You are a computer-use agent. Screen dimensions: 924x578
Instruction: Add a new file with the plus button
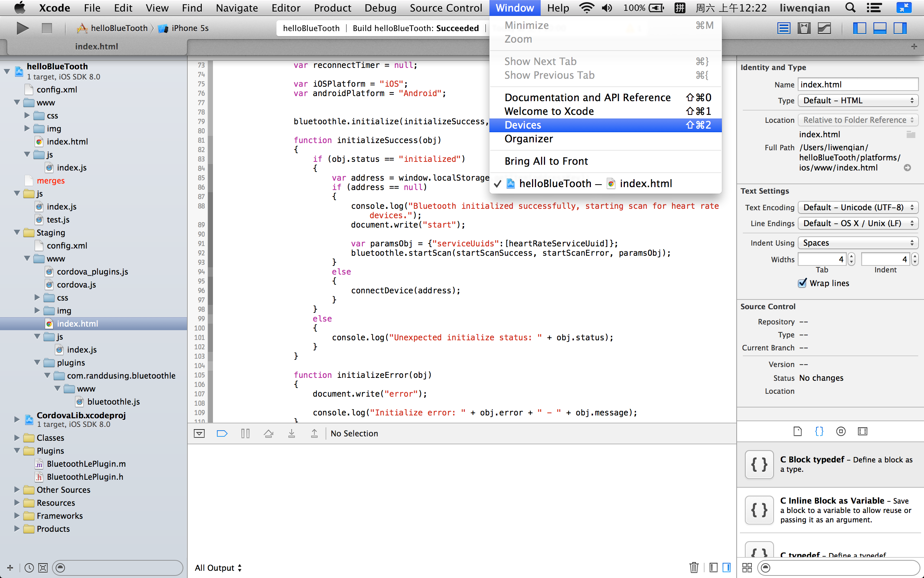point(10,568)
